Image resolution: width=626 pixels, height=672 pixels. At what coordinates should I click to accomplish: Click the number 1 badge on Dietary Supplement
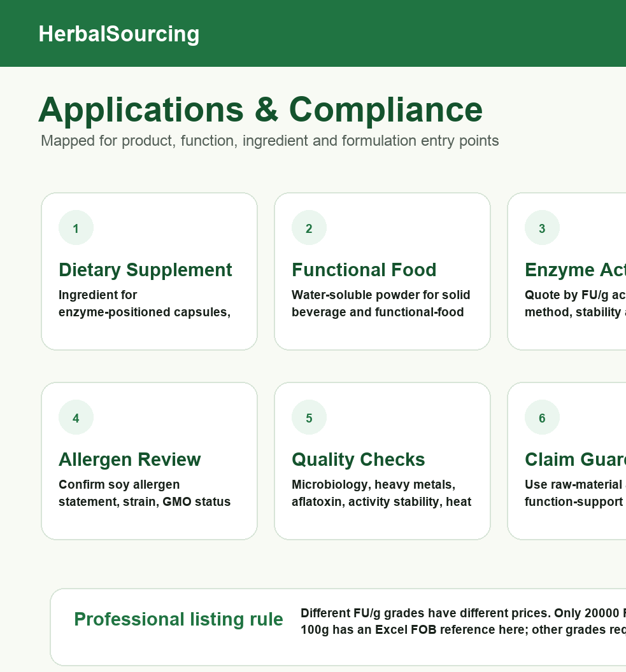76,228
